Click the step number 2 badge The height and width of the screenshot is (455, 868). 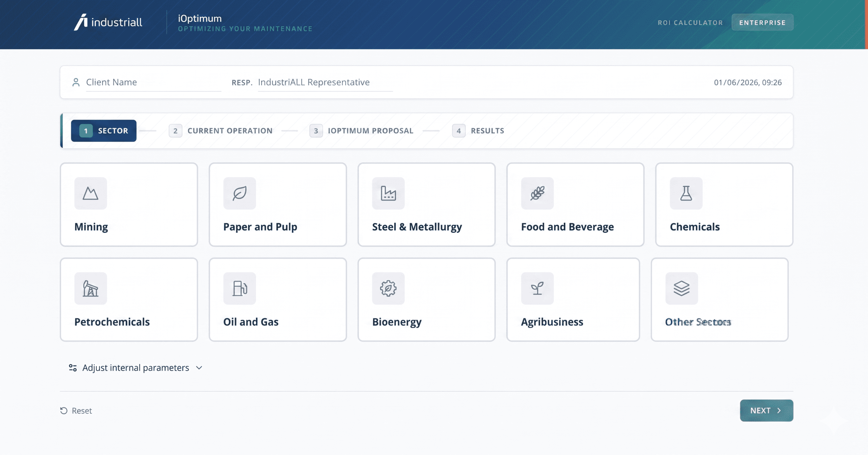[175, 131]
